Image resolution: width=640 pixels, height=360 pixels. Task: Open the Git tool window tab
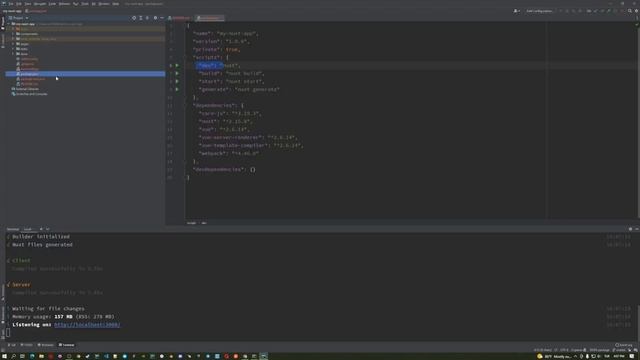point(12,345)
